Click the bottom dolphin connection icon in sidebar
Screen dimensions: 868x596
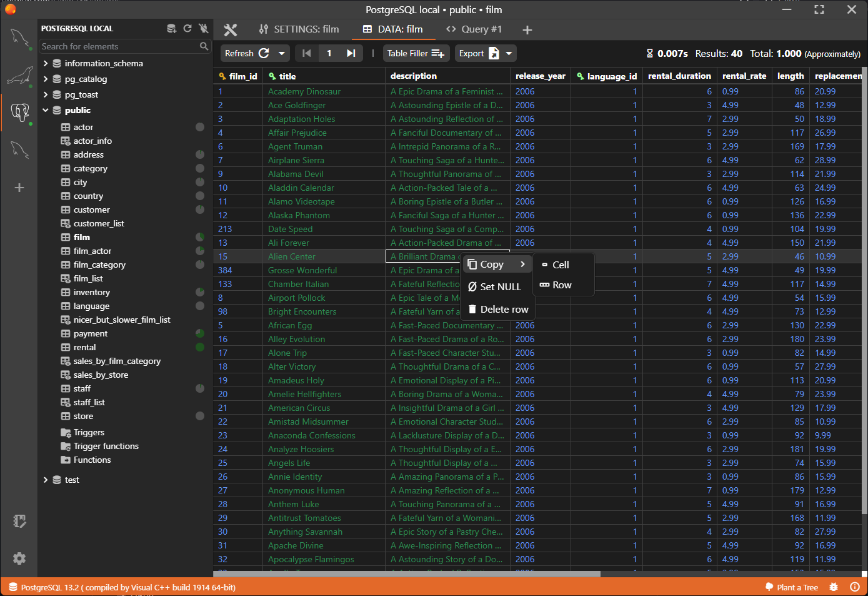19,149
